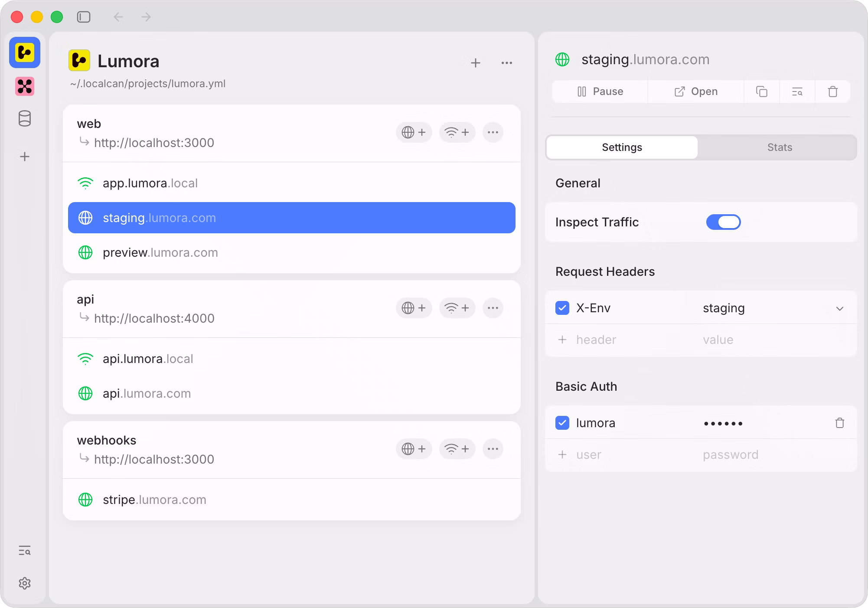Image resolution: width=868 pixels, height=608 pixels.
Task: Open the pink project icon in sidebar
Action: 25,86
